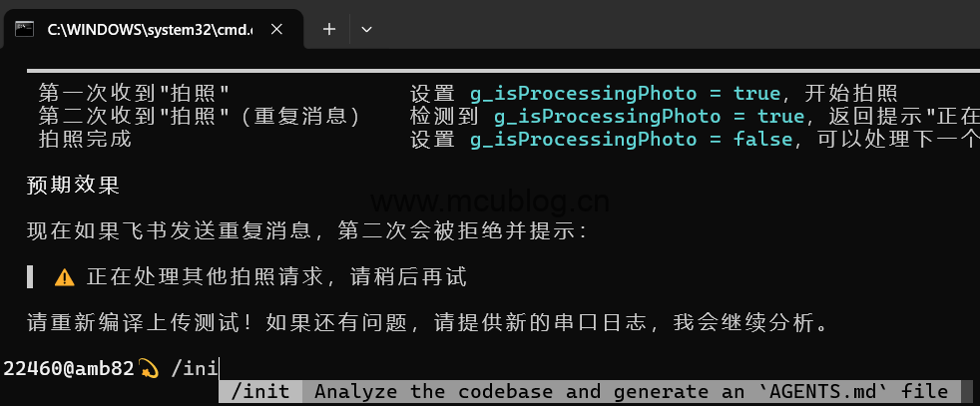980x406 pixels.
Task: Open a new terminal tab with plus button
Action: coord(329,30)
